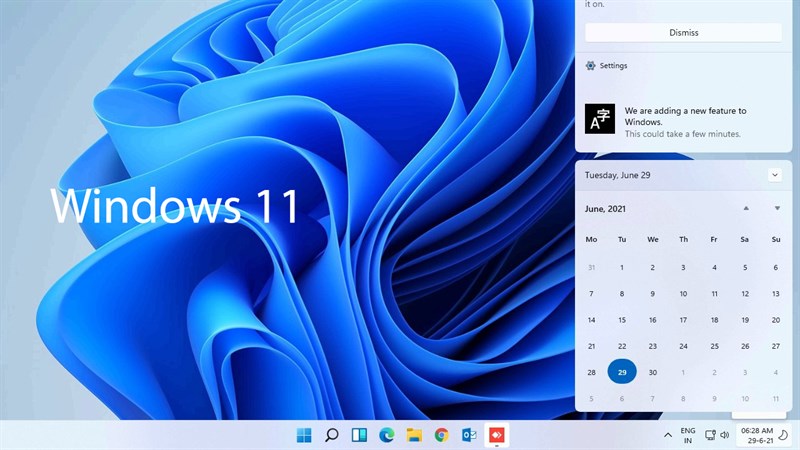Click the red app icon on the taskbar
800x450 pixels.
496,435
